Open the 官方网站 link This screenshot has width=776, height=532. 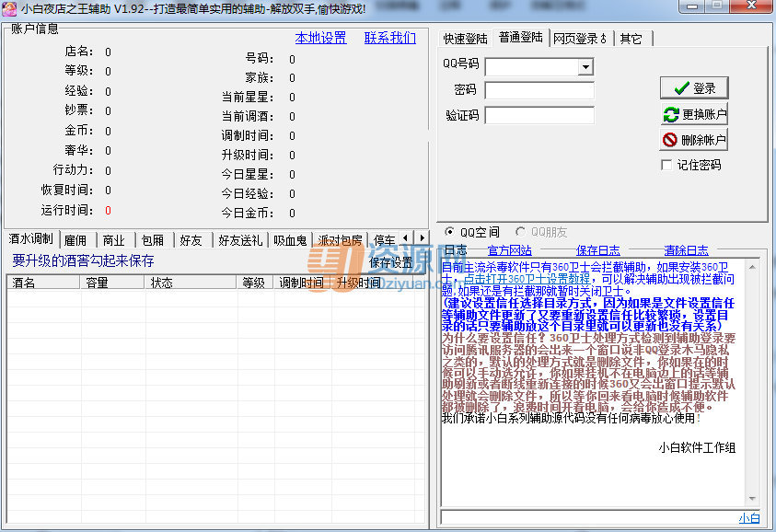(509, 250)
